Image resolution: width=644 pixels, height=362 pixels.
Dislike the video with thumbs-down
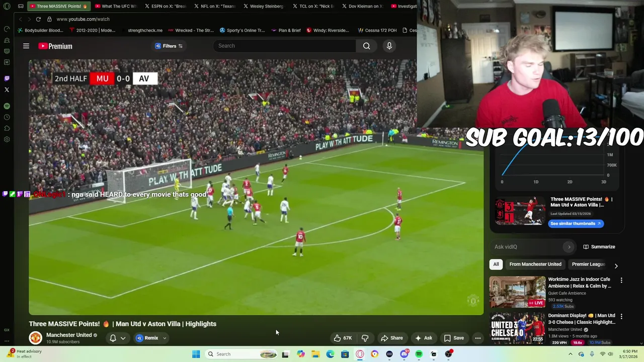pos(365,338)
